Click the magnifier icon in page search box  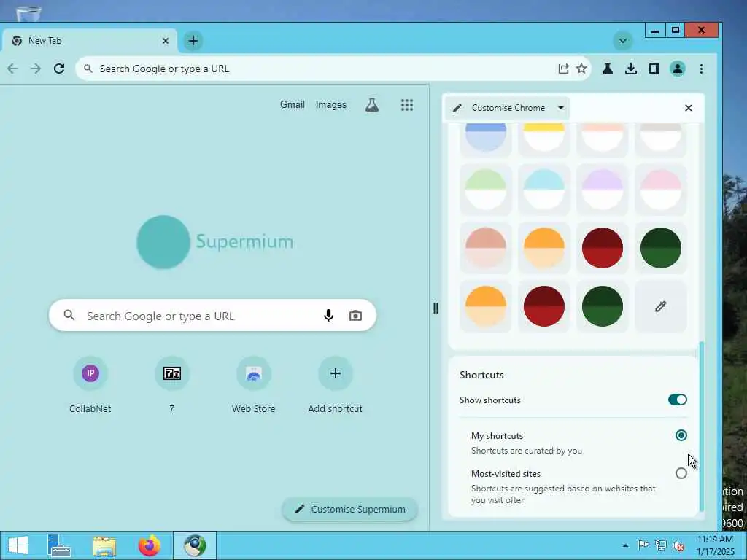[69, 315]
